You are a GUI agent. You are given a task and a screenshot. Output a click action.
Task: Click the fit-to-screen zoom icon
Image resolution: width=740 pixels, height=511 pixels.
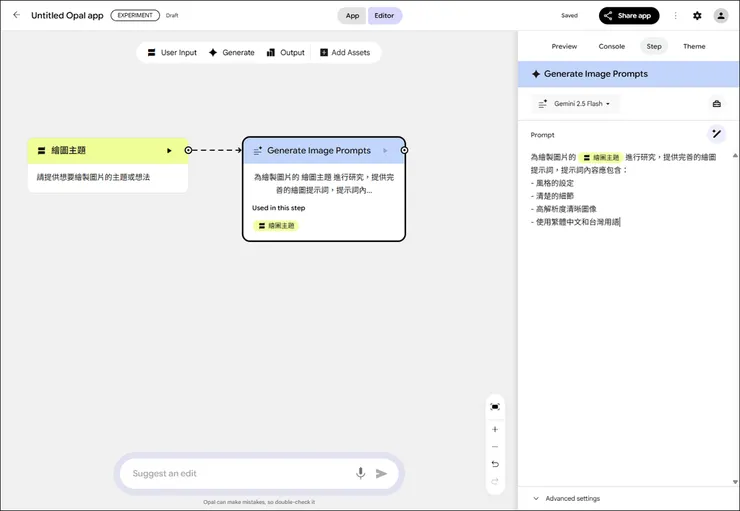(495, 407)
